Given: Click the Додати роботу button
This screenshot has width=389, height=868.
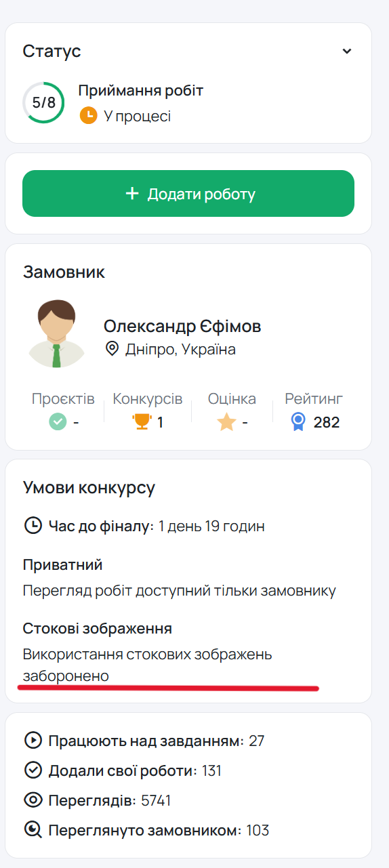Looking at the screenshot, I should coord(188,194).
